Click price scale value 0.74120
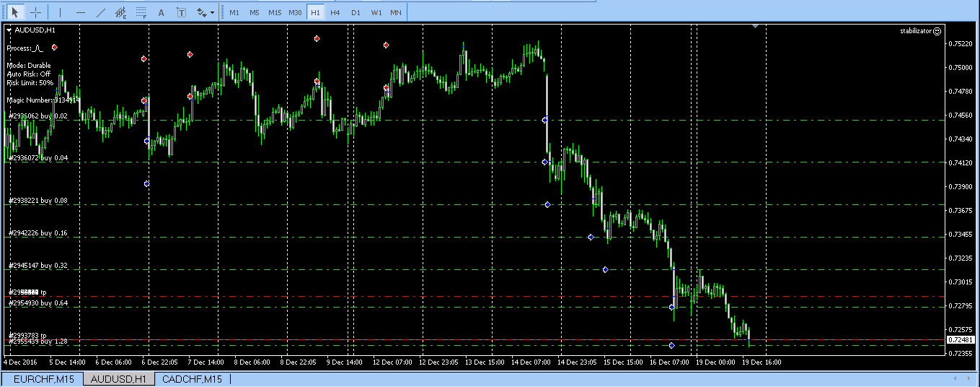Viewport: 980px width, 387px height. [959, 163]
